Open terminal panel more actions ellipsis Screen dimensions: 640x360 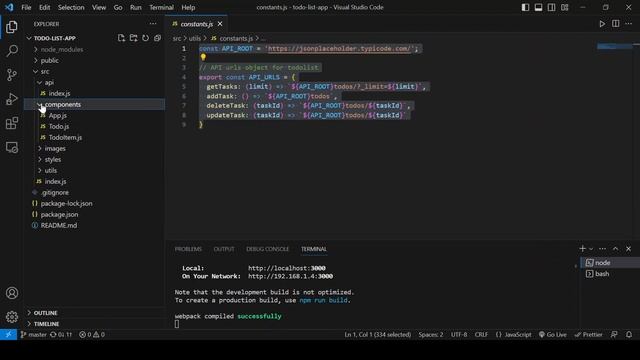[x=602, y=249]
